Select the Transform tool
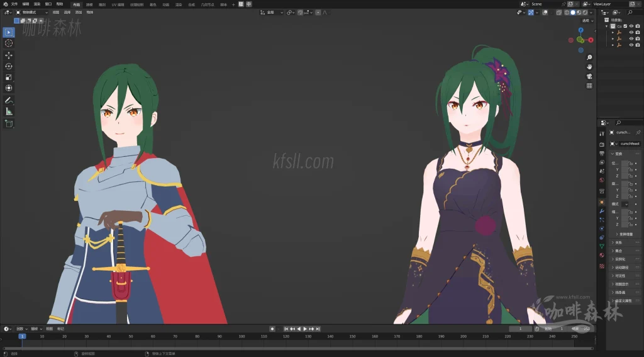The width and height of the screenshot is (644, 357). (x=9, y=88)
